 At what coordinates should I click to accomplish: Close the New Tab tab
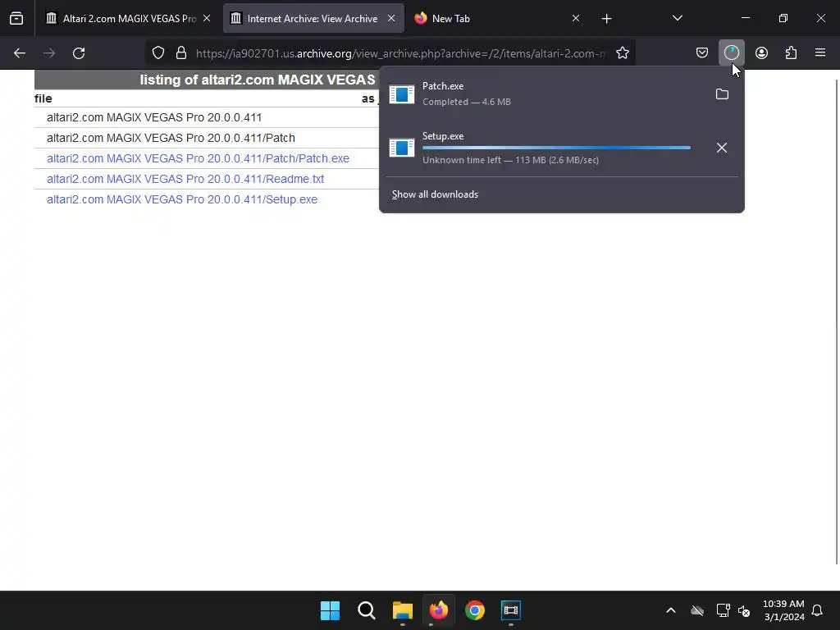click(575, 18)
